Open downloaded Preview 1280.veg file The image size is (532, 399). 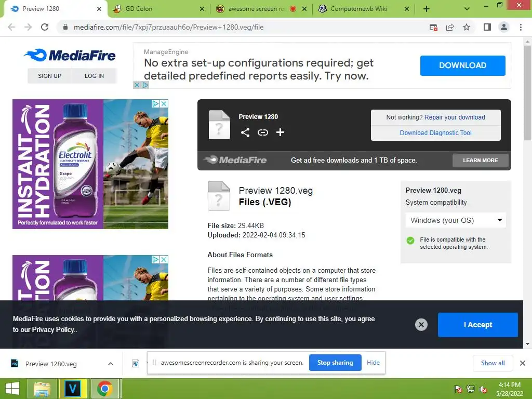pos(51,364)
